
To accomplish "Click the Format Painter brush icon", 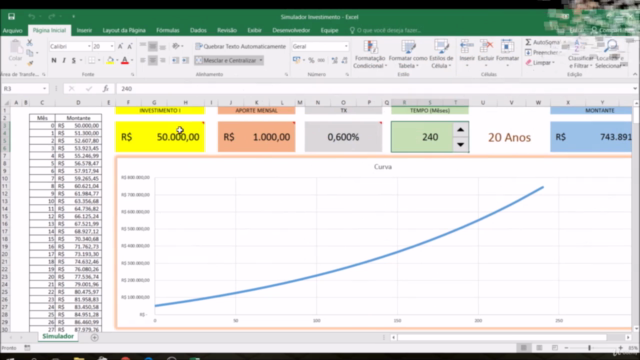I will [x=30, y=63].
